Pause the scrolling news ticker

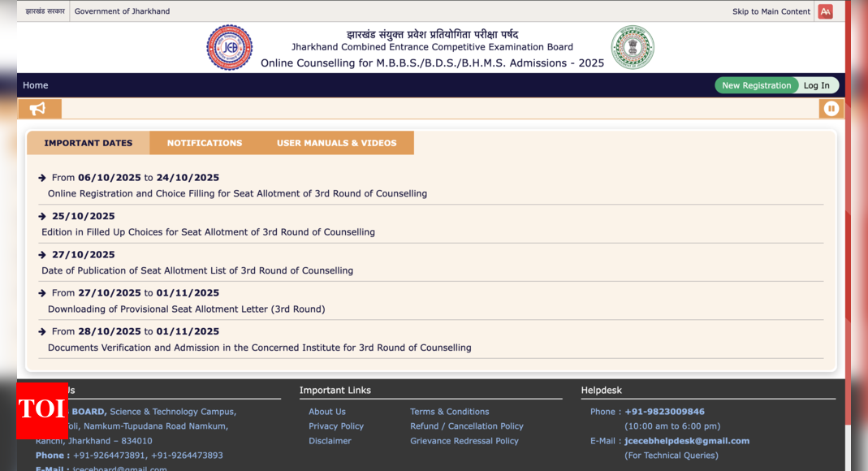831,109
